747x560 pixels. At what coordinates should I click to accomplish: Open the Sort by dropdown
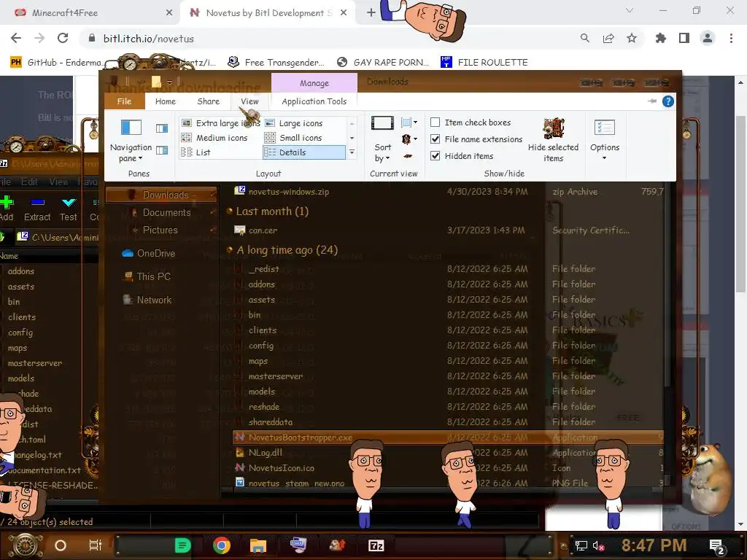382,141
